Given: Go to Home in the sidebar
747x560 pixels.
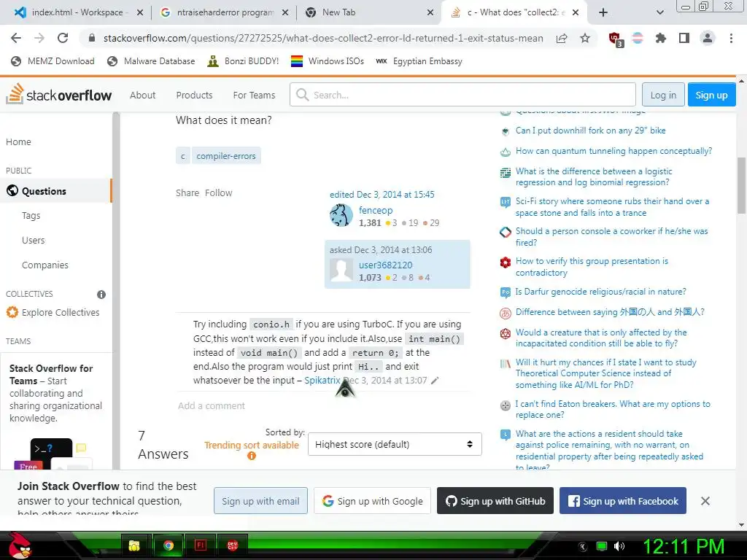Looking at the screenshot, I should 18,142.
